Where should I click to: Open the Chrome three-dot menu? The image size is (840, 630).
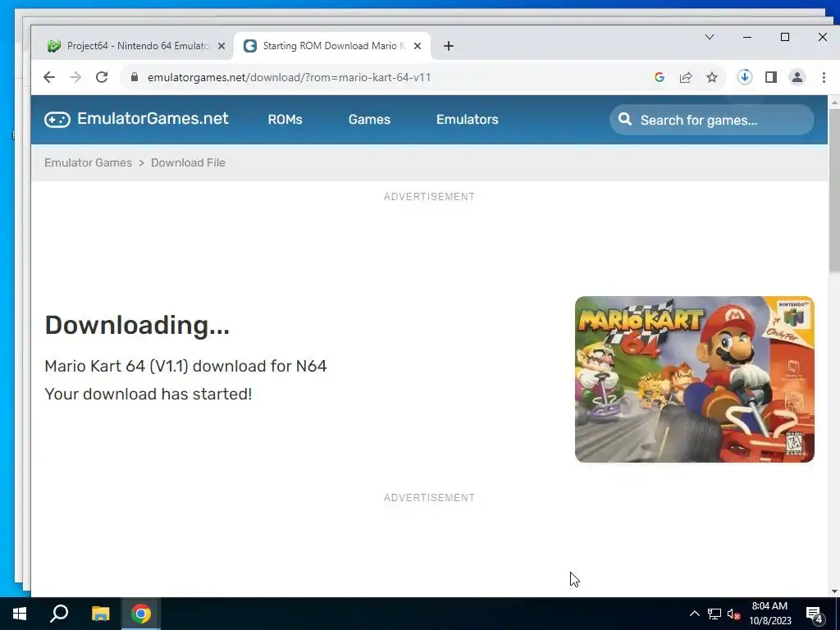(x=824, y=77)
